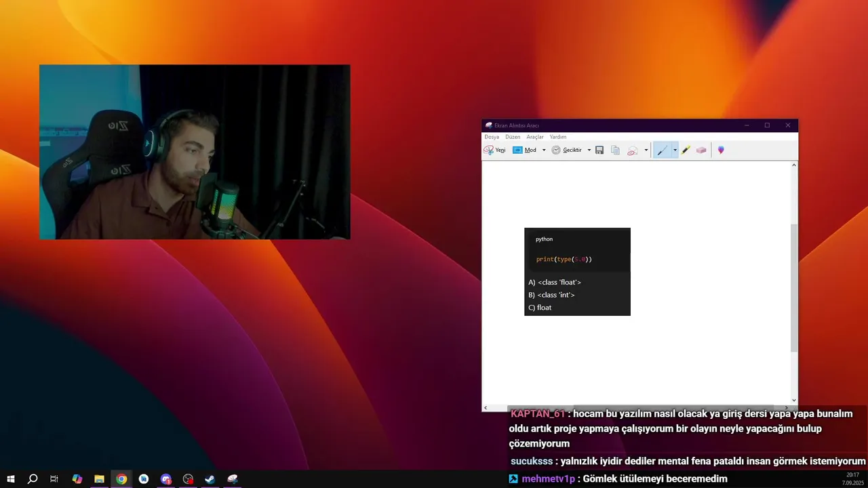Click the Geciktir delay button

(567, 150)
